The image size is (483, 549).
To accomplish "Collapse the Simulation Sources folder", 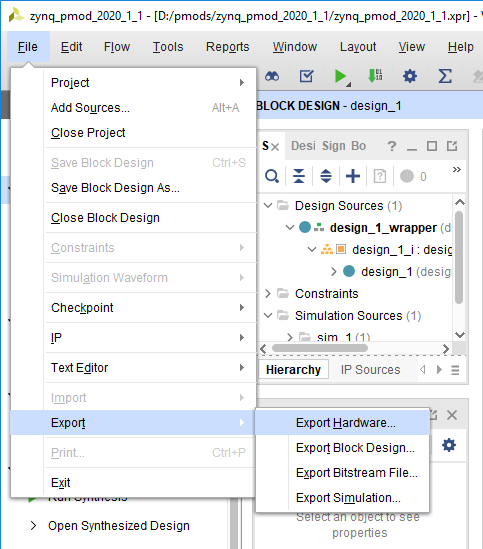I will 268,315.
